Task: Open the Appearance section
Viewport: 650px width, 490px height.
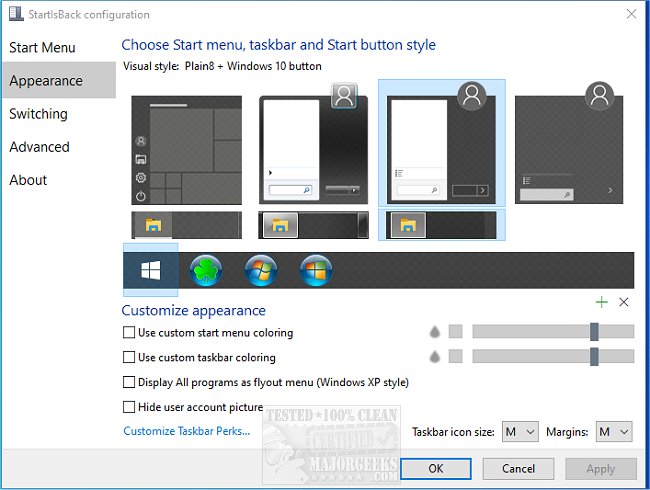Action: [59, 80]
